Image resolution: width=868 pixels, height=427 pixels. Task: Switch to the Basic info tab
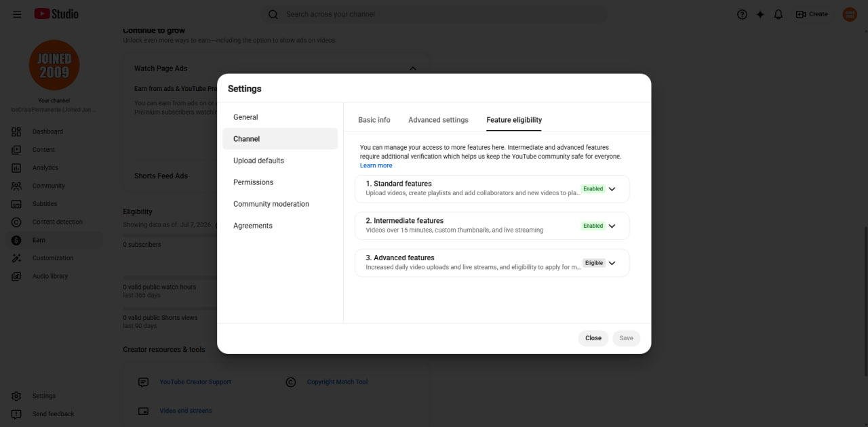pos(374,120)
